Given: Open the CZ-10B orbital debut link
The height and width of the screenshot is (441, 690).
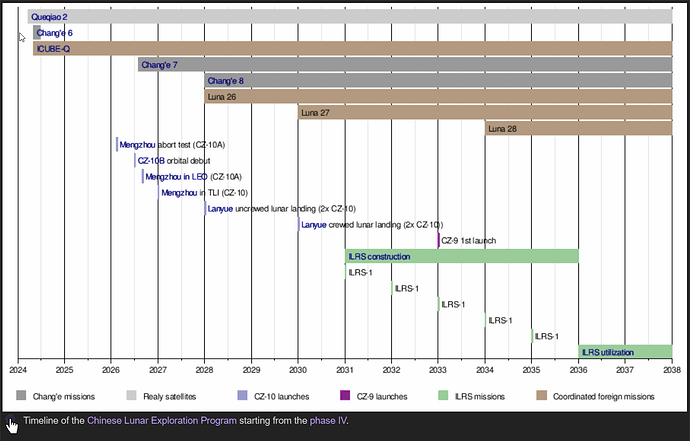Looking at the screenshot, I should click(151, 161).
